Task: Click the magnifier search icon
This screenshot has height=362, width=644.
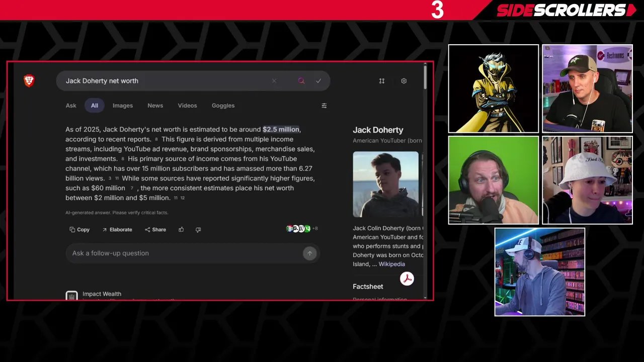Action: click(301, 81)
